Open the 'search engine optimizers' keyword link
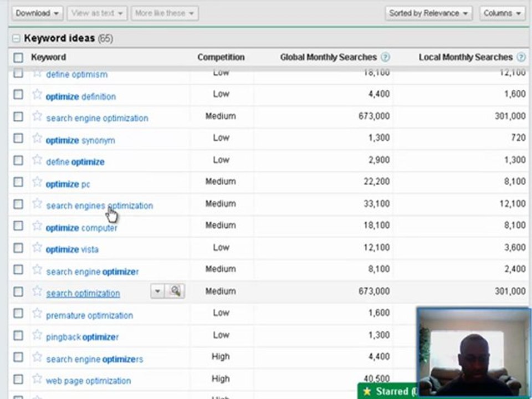 [94, 359]
